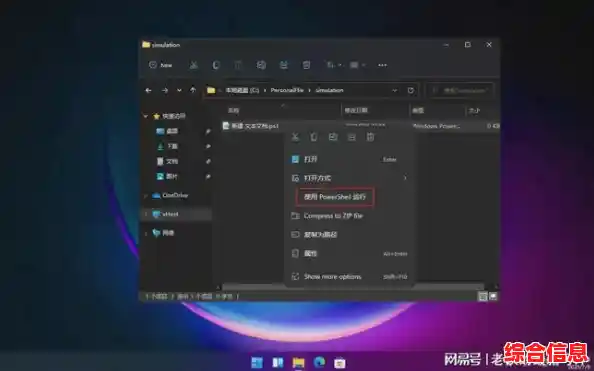This screenshot has width=594, height=371.
Task: Click the 本地磁盘 (C:) breadcrumb
Action: (242, 90)
